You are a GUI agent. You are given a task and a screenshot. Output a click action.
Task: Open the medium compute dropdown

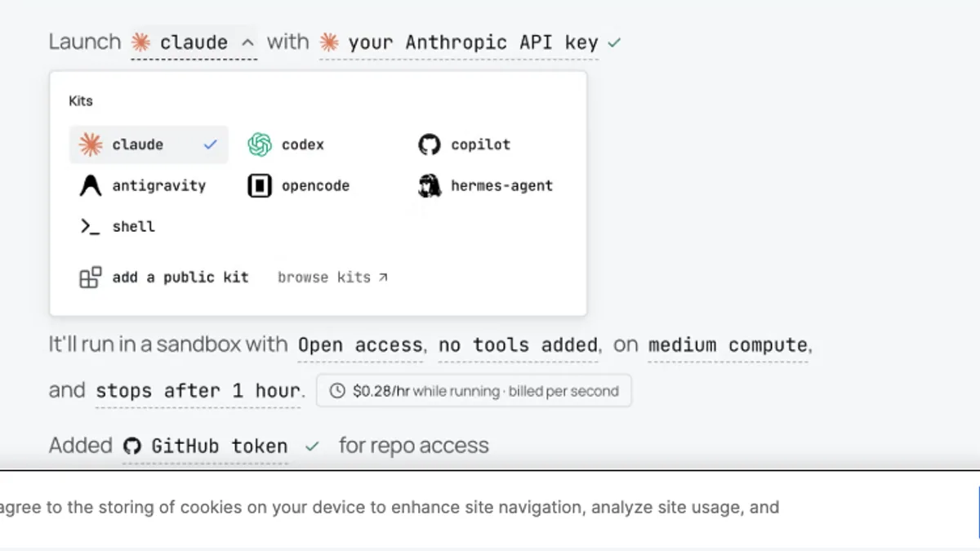click(x=728, y=345)
